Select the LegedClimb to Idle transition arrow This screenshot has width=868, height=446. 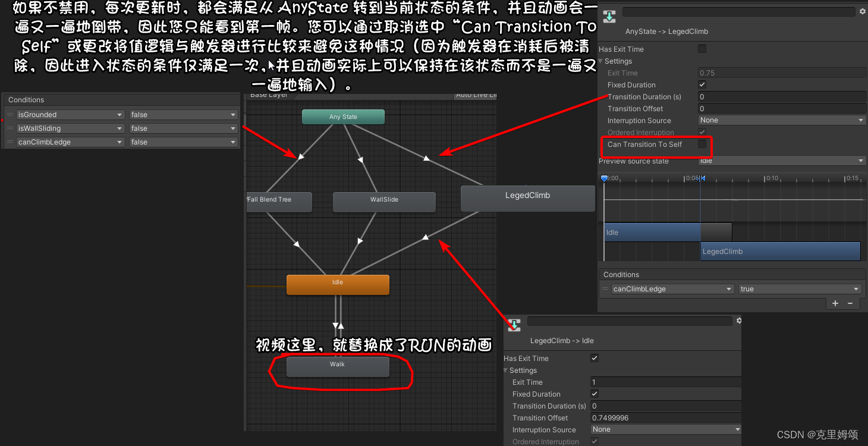[425, 237]
